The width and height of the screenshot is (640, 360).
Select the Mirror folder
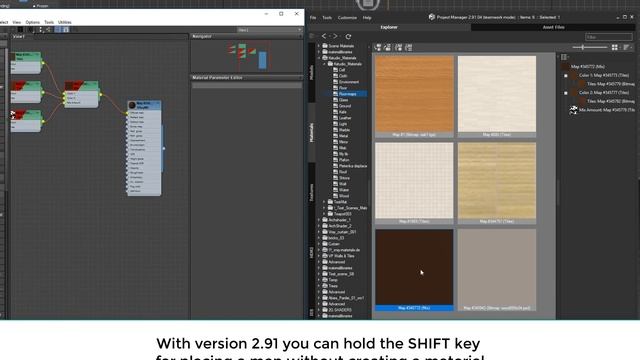pos(343,142)
